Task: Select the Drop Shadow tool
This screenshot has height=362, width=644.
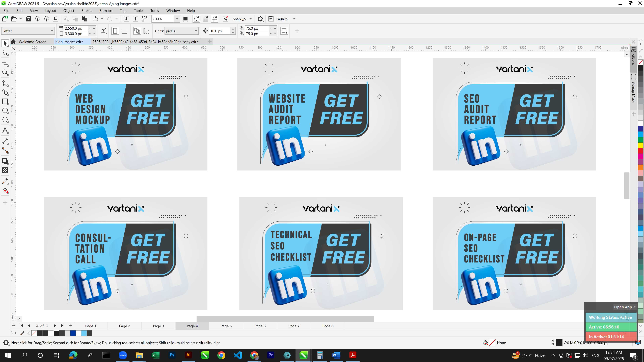Action: [x=5, y=161]
